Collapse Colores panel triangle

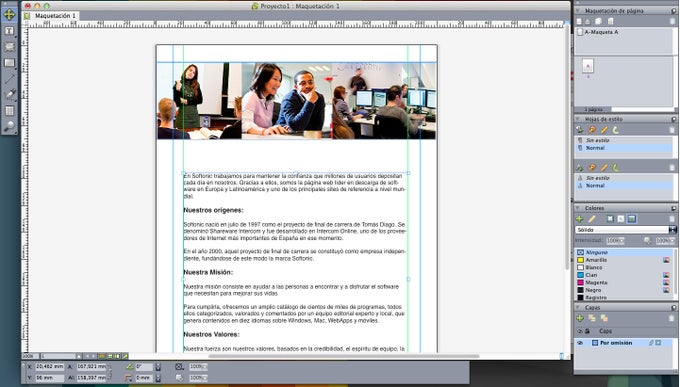point(578,208)
